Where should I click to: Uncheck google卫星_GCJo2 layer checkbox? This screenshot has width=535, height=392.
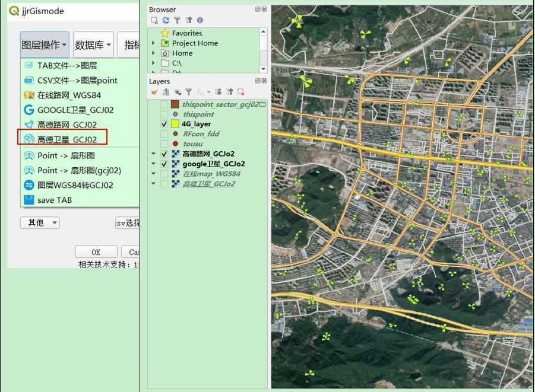pos(164,164)
